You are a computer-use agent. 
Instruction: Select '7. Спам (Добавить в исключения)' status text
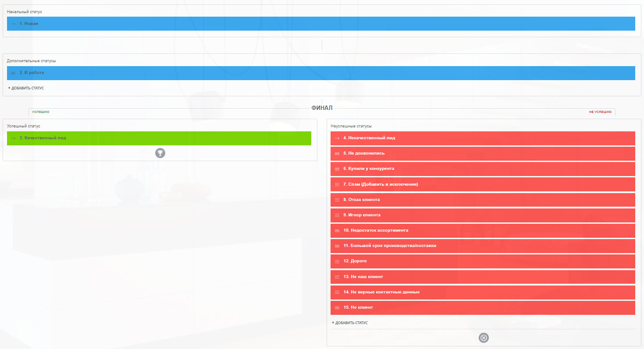click(x=381, y=184)
